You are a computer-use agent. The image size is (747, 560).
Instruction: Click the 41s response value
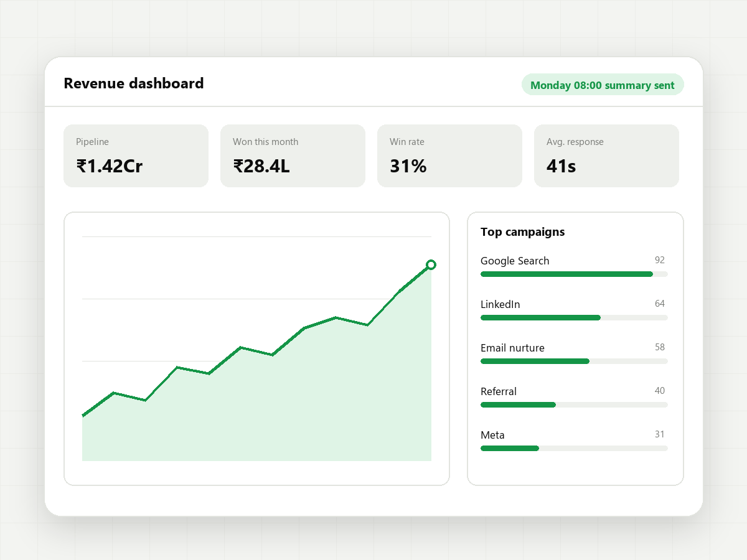click(561, 166)
